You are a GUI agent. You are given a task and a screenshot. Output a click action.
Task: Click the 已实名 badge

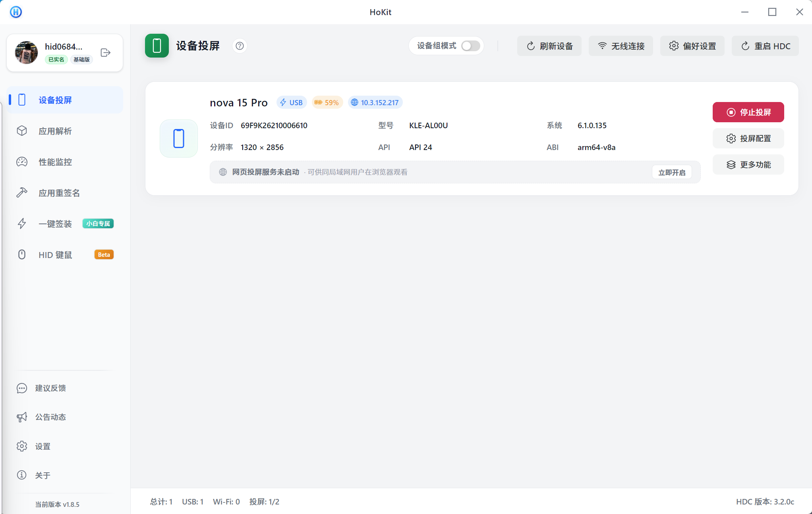(56, 60)
